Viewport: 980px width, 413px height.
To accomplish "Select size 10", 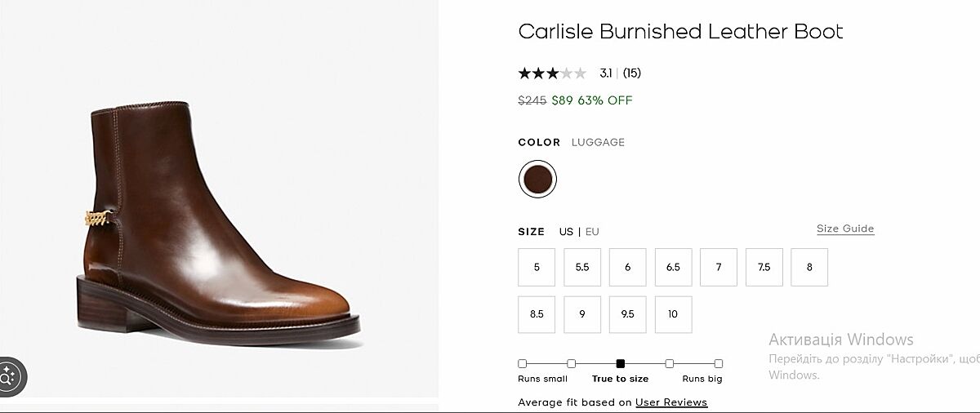I will (x=673, y=314).
